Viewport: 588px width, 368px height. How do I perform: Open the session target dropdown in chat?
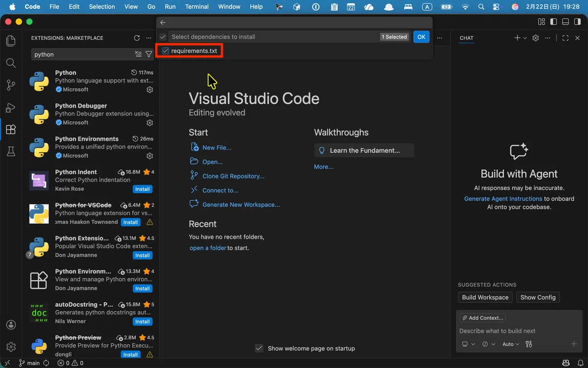[x=469, y=344]
